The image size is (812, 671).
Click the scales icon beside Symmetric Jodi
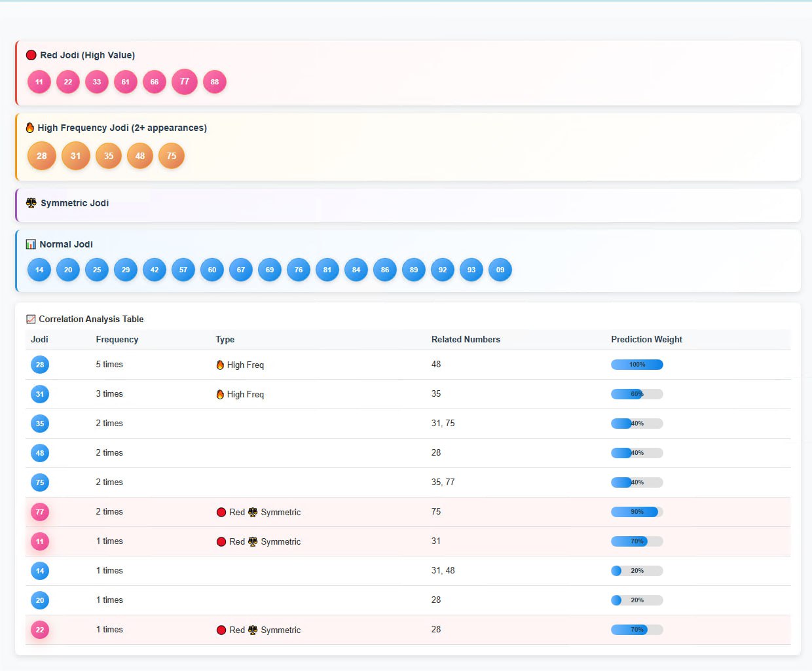click(31, 203)
